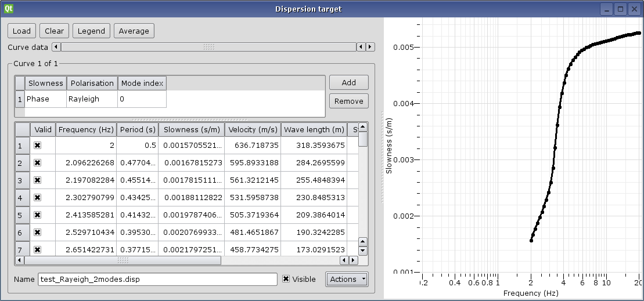644x301 pixels.
Task: Click the Name text field
Action: pyautogui.click(x=157, y=279)
